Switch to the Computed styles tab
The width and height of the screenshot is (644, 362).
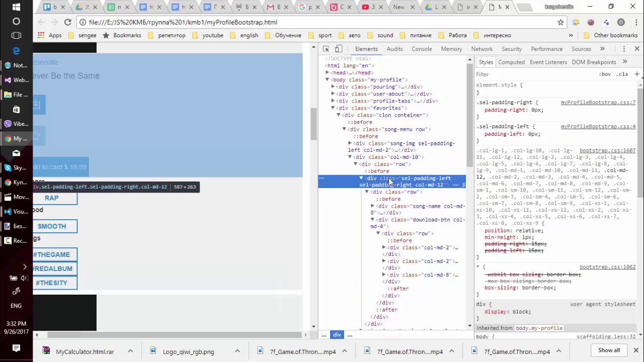pos(511,62)
